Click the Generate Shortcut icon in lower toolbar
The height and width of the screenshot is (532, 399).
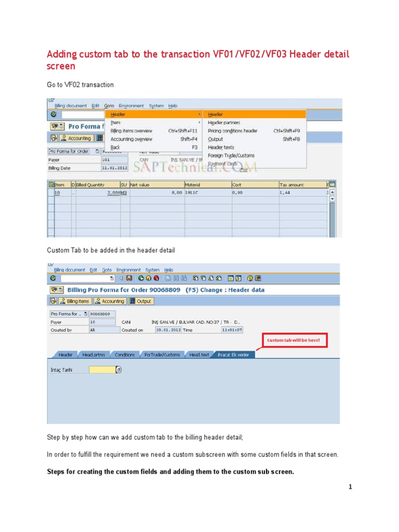[238, 278]
